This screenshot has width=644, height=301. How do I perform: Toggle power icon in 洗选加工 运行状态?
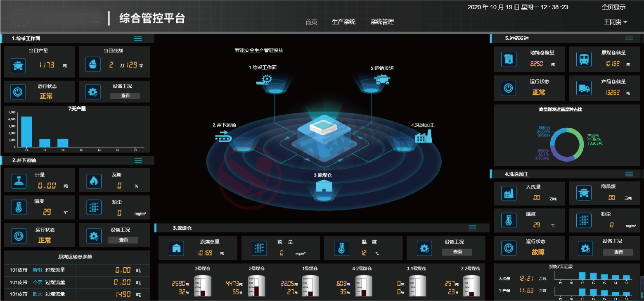509,248
